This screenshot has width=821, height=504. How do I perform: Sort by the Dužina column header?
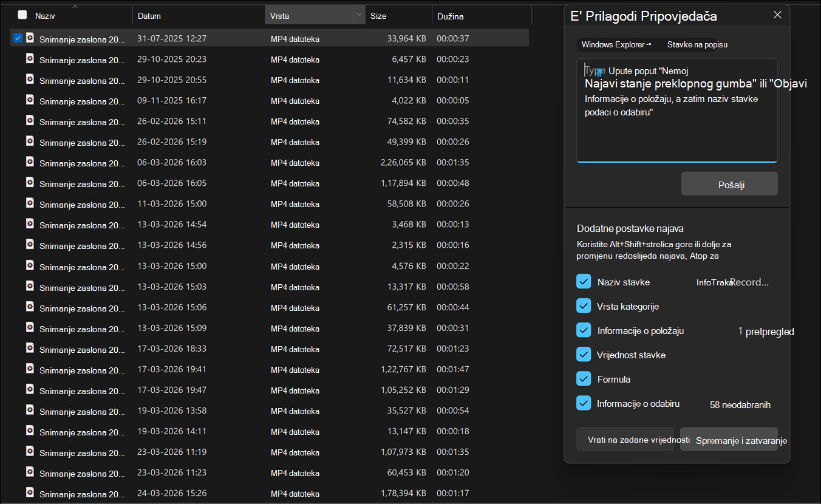[450, 16]
